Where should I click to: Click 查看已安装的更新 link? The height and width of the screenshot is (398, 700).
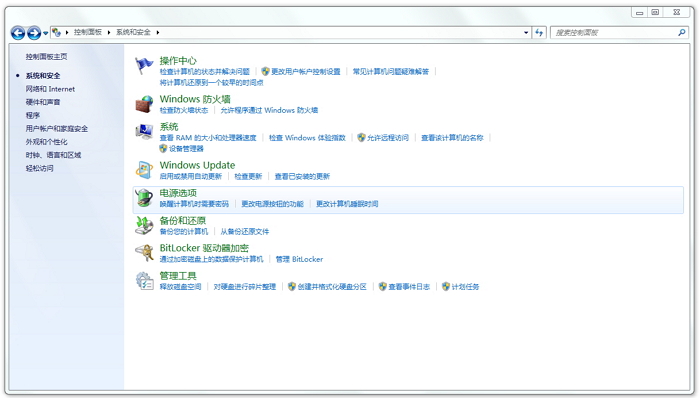click(x=302, y=176)
